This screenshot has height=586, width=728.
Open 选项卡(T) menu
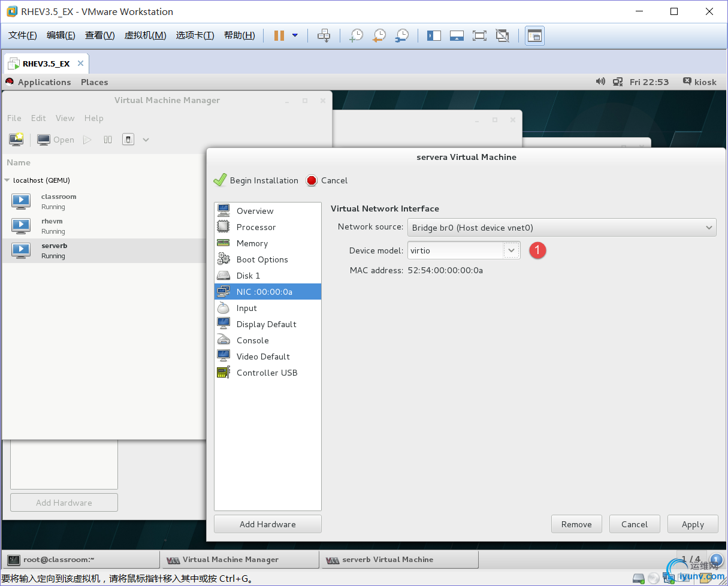pyautogui.click(x=195, y=35)
